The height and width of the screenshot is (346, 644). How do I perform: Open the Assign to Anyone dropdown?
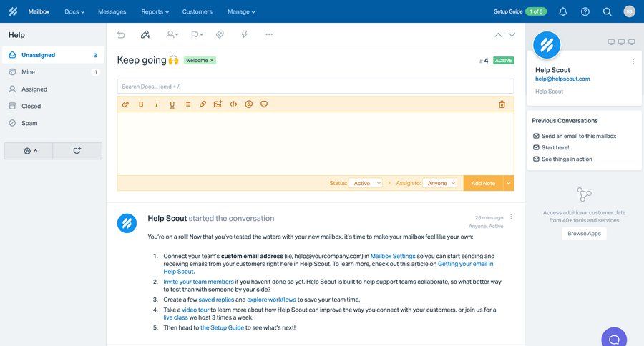coord(440,183)
